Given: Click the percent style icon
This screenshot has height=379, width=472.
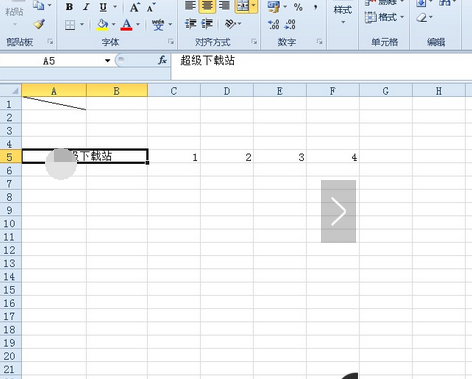Looking at the screenshot, I should point(298,7).
